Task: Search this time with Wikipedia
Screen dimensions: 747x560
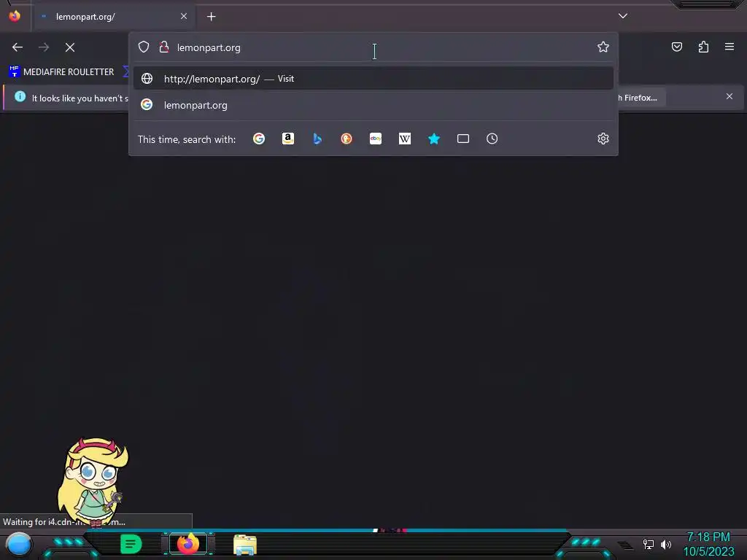Action: coord(404,139)
